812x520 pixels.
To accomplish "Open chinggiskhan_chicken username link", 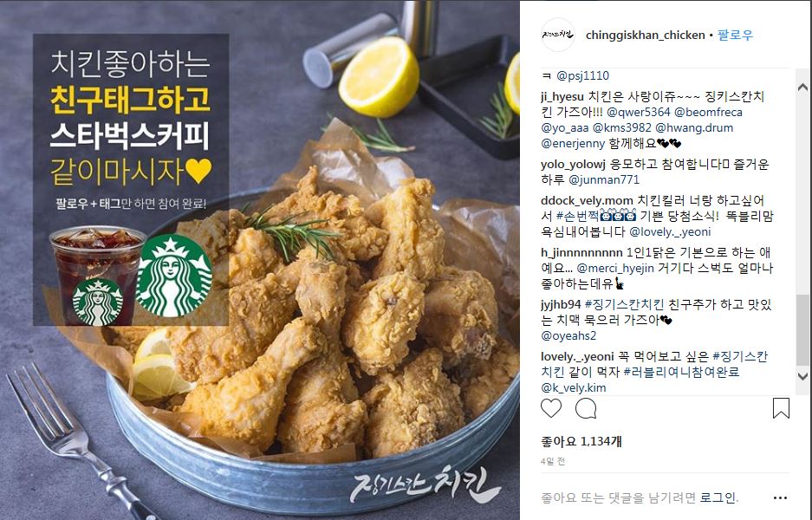I will 646,35.
